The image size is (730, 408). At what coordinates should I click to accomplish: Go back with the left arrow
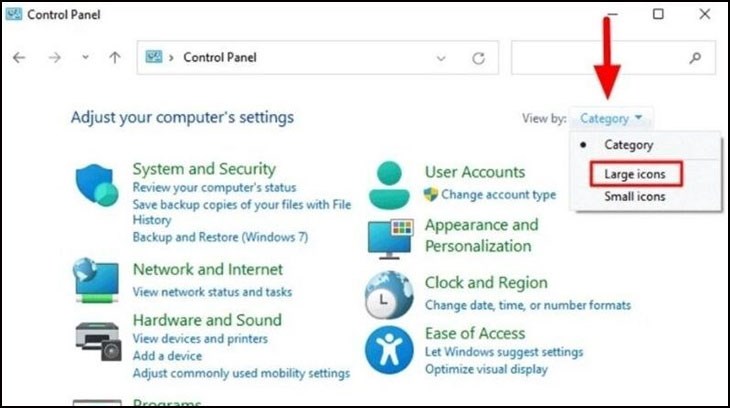(19, 58)
